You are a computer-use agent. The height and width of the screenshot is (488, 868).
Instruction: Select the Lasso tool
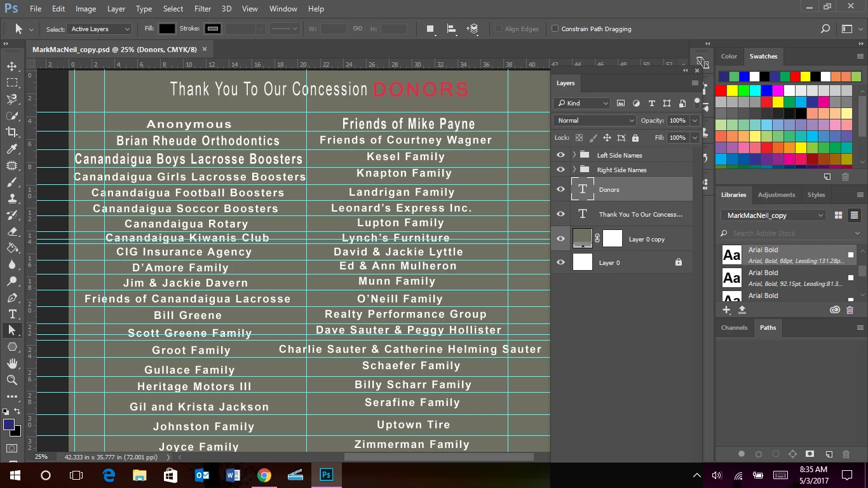tap(12, 99)
